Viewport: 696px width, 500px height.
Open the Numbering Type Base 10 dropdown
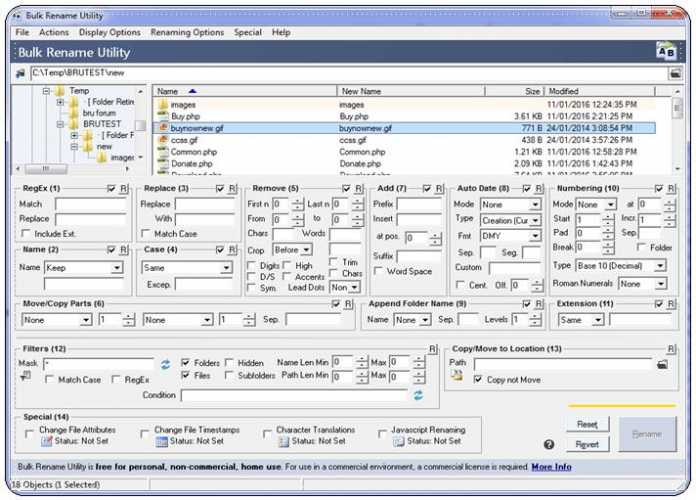(660, 266)
